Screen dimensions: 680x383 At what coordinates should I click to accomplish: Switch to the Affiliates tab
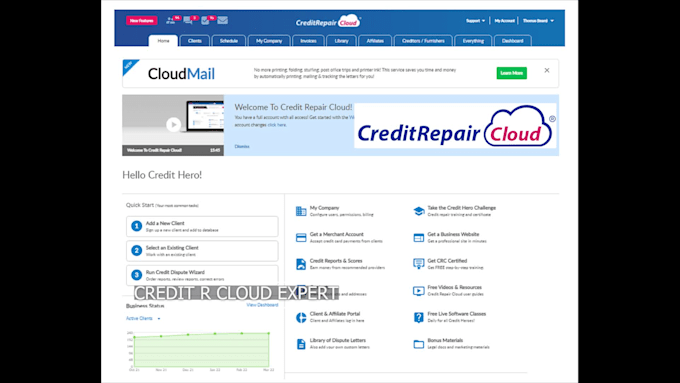375,41
